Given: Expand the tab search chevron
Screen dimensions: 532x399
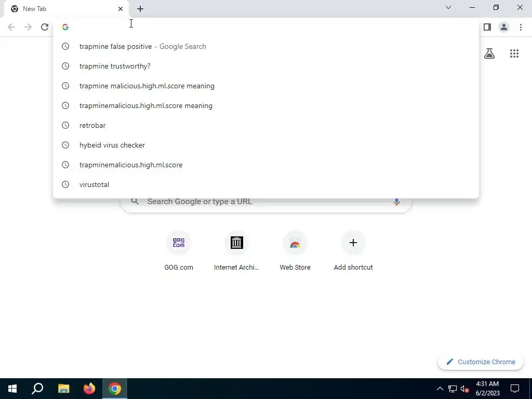Looking at the screenshot, I should (448, 7).
